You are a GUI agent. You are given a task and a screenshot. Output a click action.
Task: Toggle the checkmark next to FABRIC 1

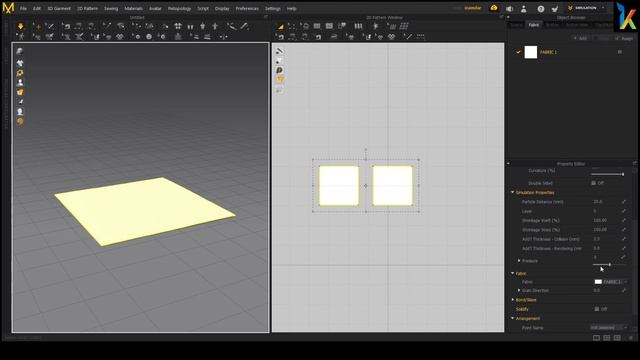[x=518, y=52]
